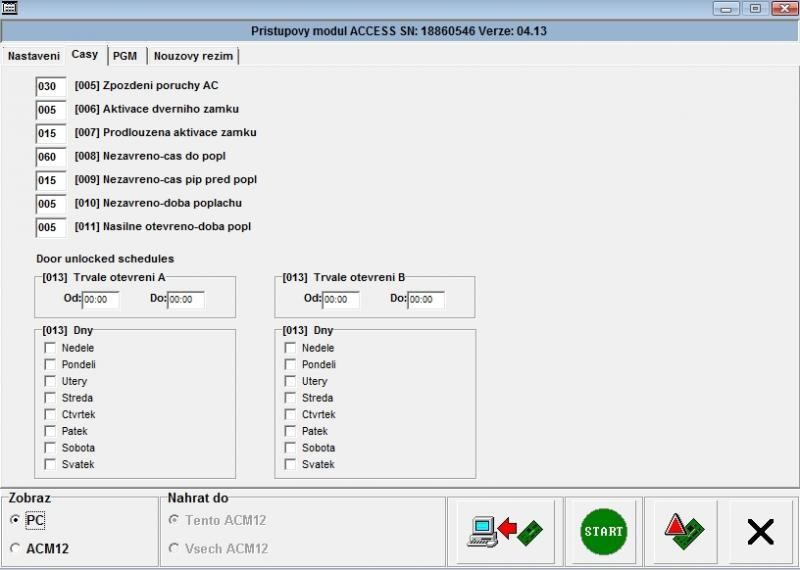The height and width of the screenshot is (570, 800).
Task: Click the Nezavreno-cas do popl value field
Action: pyautogui.click(x=50, y=157)
